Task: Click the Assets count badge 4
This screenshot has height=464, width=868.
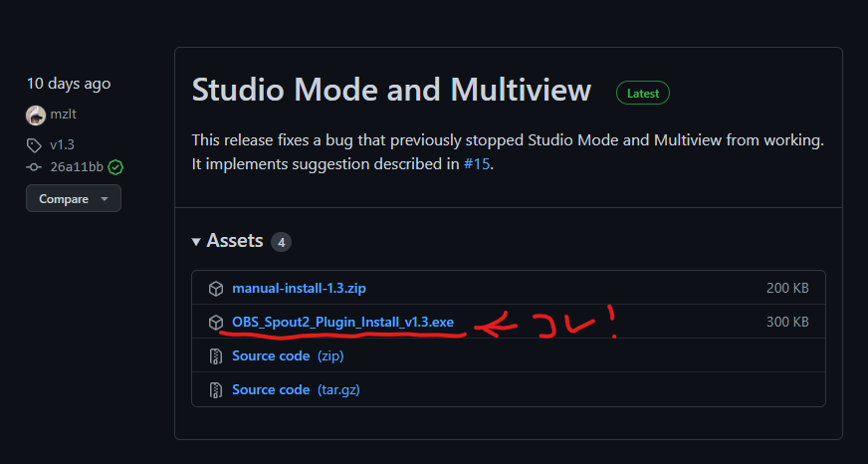Action: pos(282,242)
